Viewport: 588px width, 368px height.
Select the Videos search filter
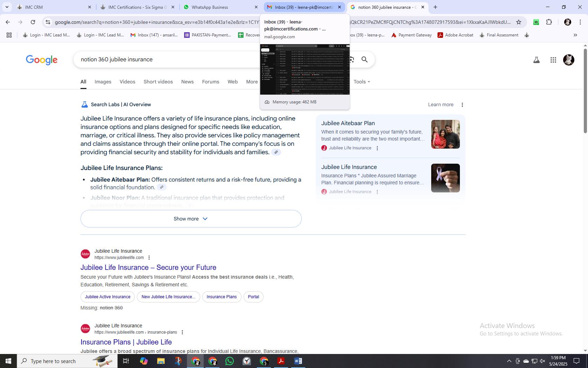[x=127, y=82]
